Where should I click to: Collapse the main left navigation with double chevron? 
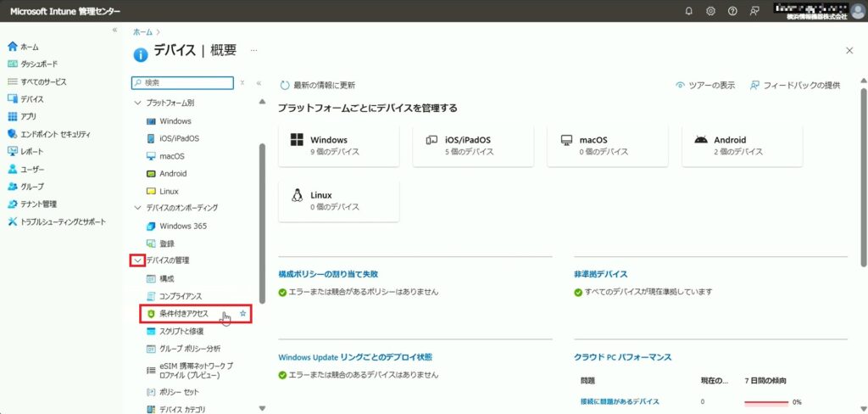point(114,30)
